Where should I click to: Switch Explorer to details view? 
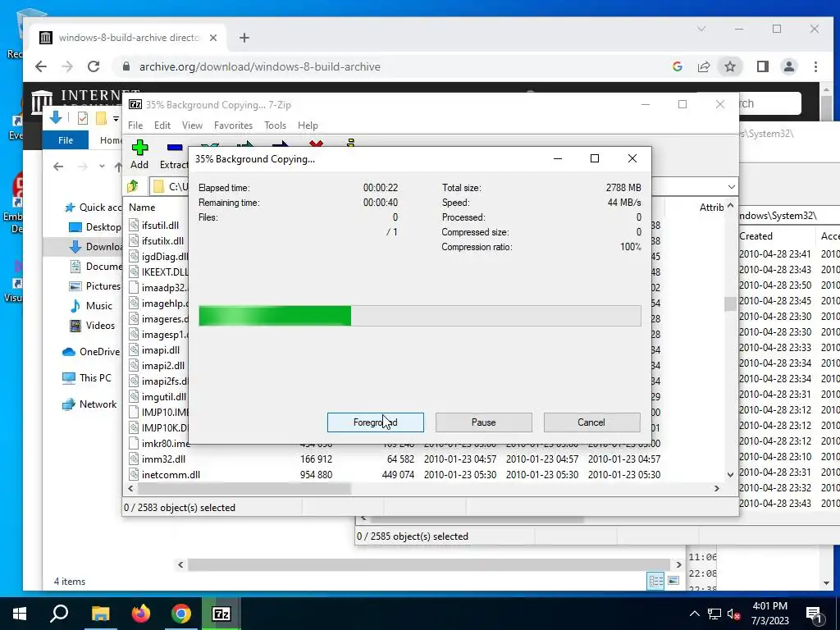pos(655,581)
